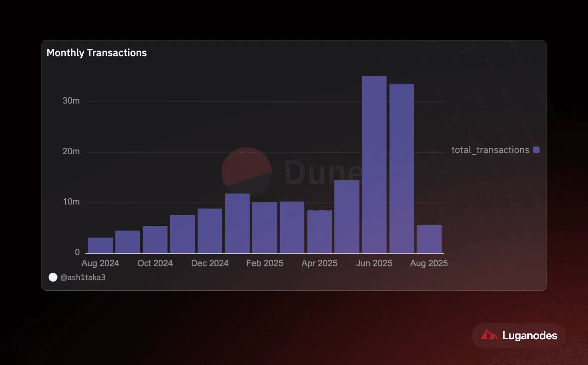Screen dimensions: 588x365
Task: Select the Aug 2025 bar at far right
Action: coord(429,239)
